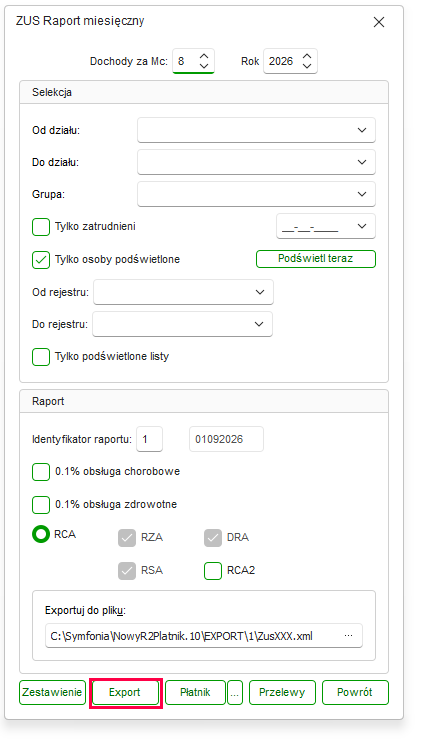
Task: Close the ZUS Raport miesięczny dialog
Action: click(379, 22)
